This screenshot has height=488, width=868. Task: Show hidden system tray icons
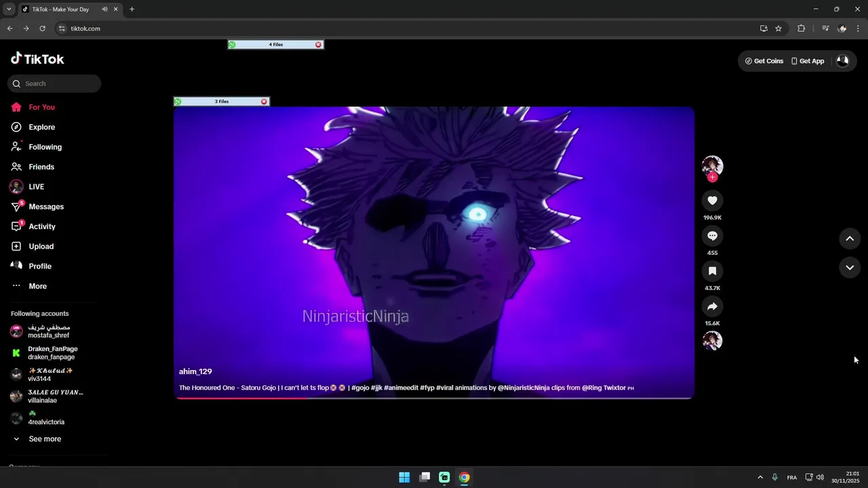click(760, 477)
